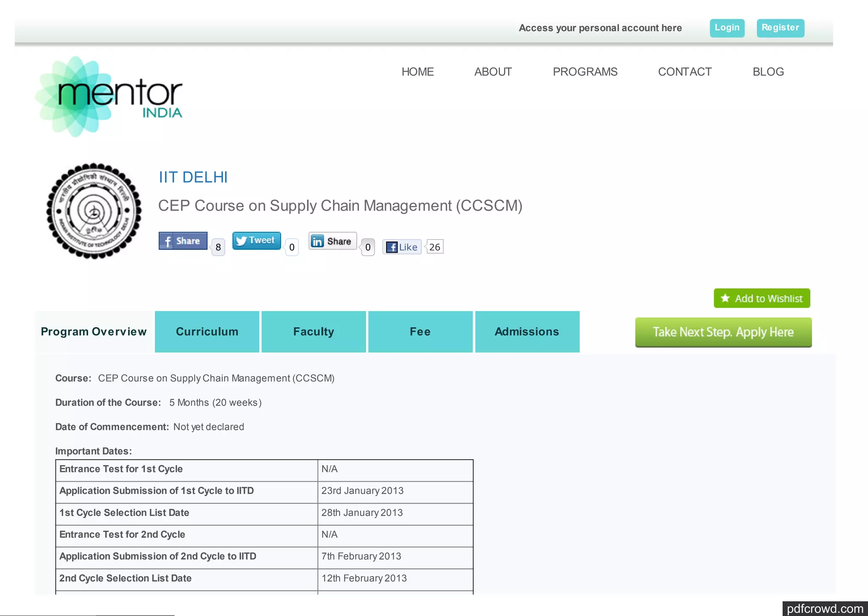This screenshot has height=616, width=868.
Task: Click the Facebook Share icon button
Action: point(183,241)
